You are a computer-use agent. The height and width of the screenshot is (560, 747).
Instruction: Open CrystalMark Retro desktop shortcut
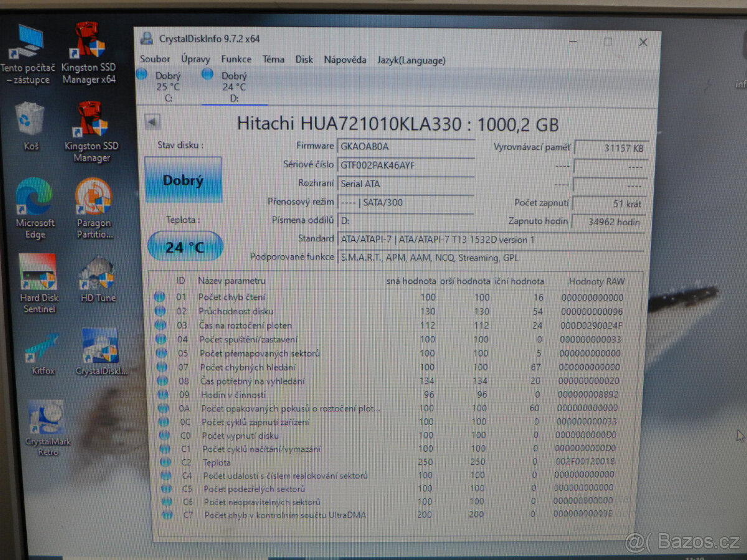click(47, 416)
